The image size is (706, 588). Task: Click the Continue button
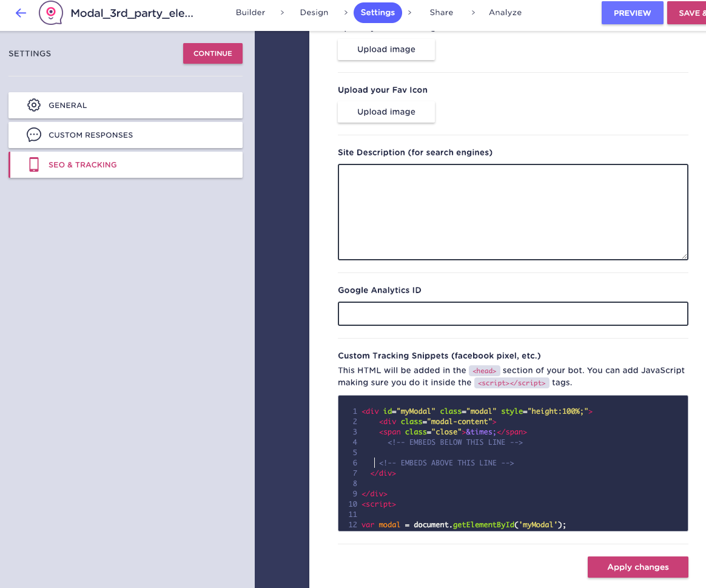pyautogui.click(x=212, y=53)
